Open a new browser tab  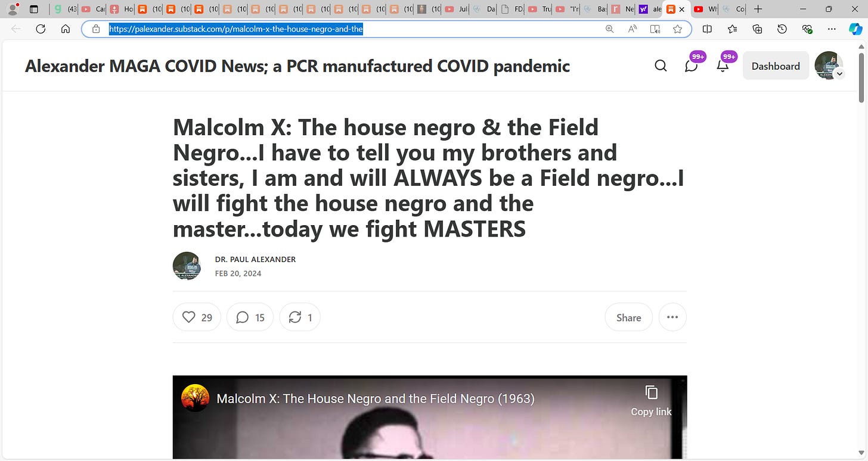pyautogui.click(x=758, y=9)
